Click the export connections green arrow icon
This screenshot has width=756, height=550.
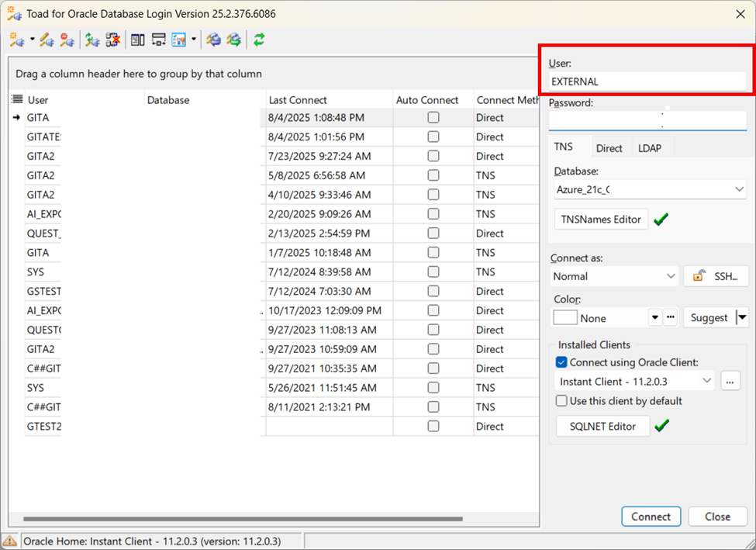point(234,40)
